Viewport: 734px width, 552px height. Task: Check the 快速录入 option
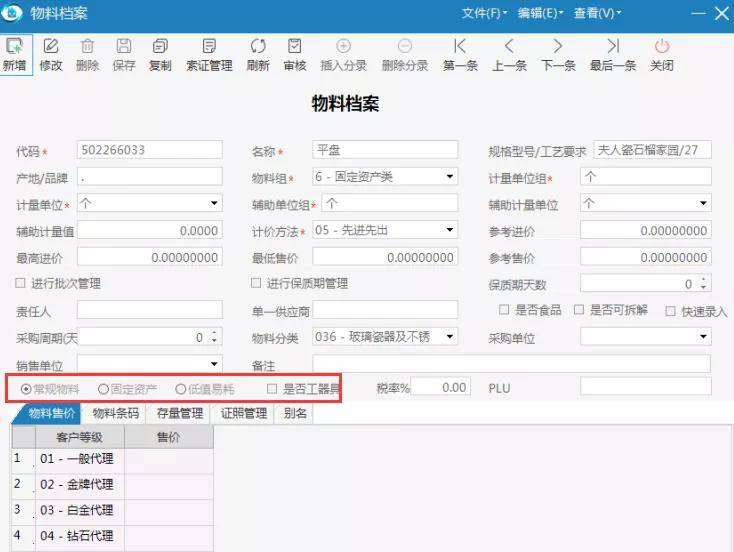[x=671, y=311]
